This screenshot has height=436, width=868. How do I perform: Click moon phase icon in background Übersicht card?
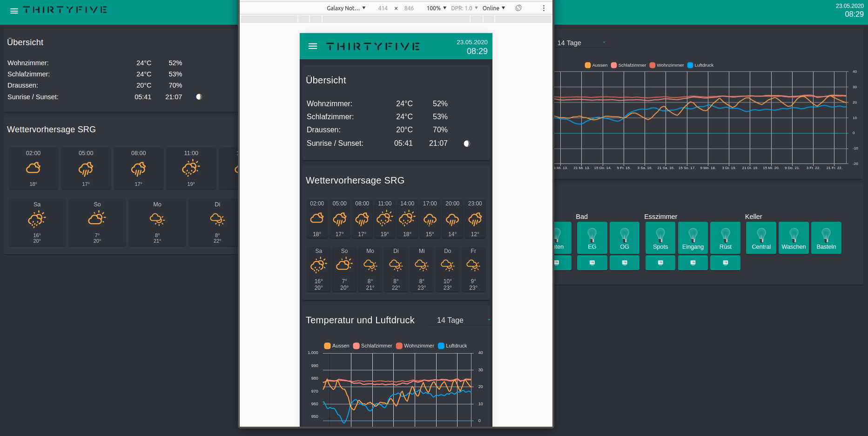pos(199,97)
